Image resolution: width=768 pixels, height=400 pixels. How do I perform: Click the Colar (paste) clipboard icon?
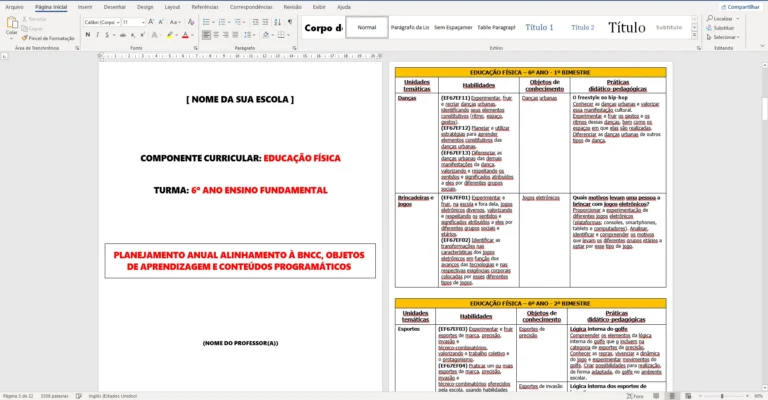(11, 23)
